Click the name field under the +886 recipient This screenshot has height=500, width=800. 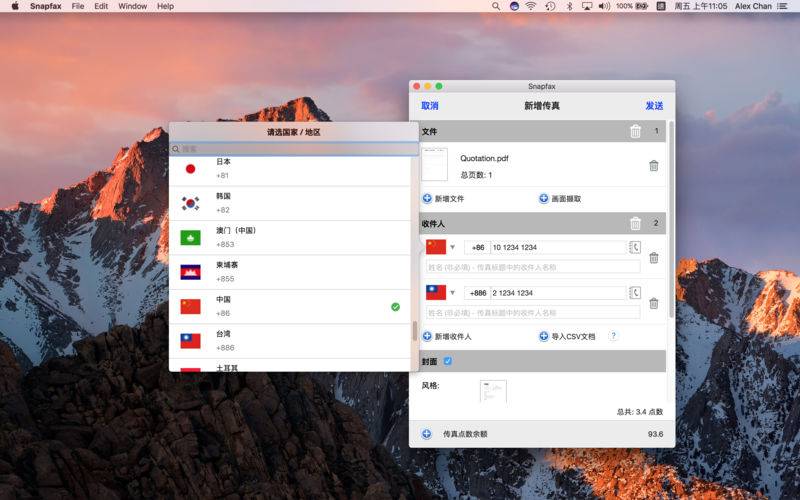[x=533, y=312]
